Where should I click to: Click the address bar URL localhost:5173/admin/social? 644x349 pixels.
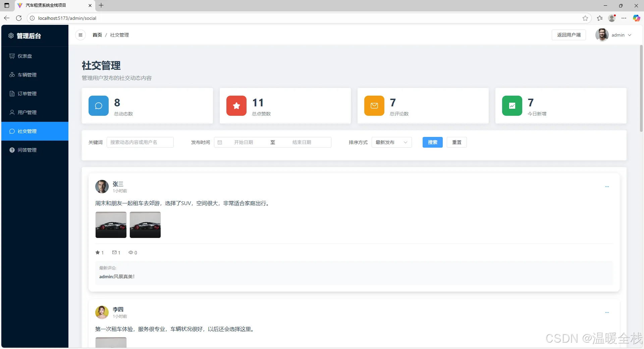pyautogui.click(x=67, y=18)
